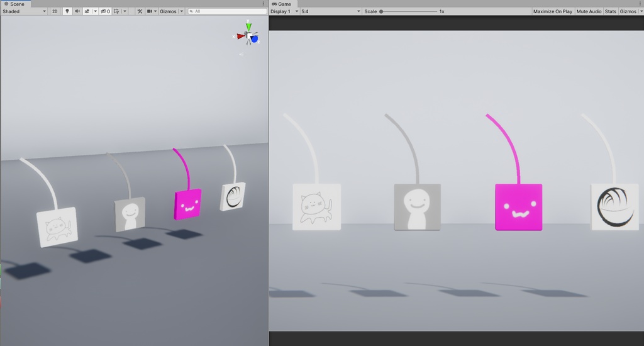Enable Maximize On Play
Screen dimensions: 644x346
tap(552, 11)
